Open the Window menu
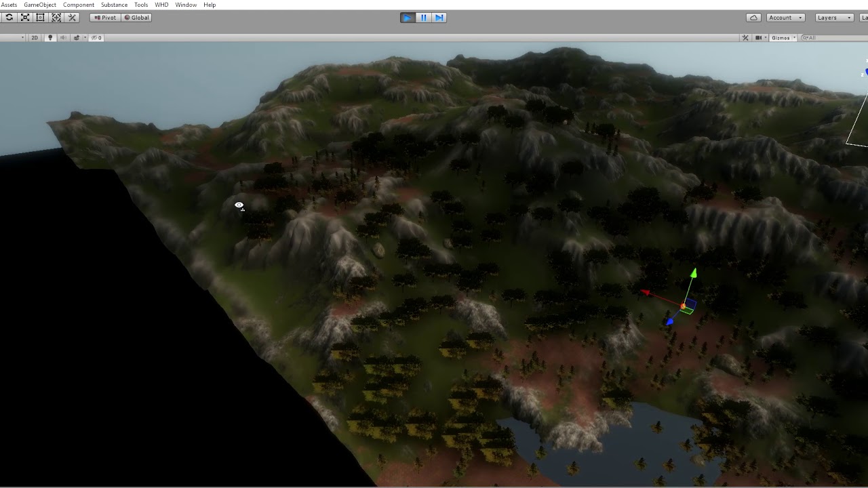 186,5
